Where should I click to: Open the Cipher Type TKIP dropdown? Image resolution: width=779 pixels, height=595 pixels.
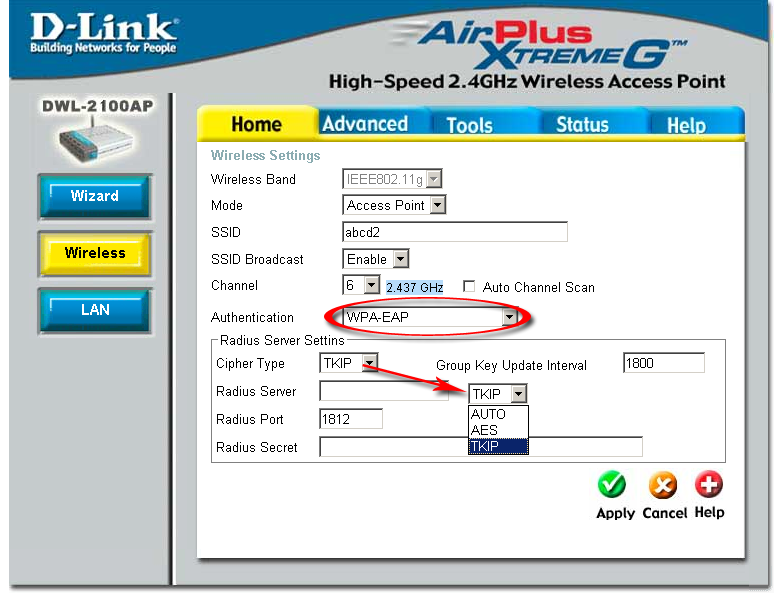click(x=349, y=363)
